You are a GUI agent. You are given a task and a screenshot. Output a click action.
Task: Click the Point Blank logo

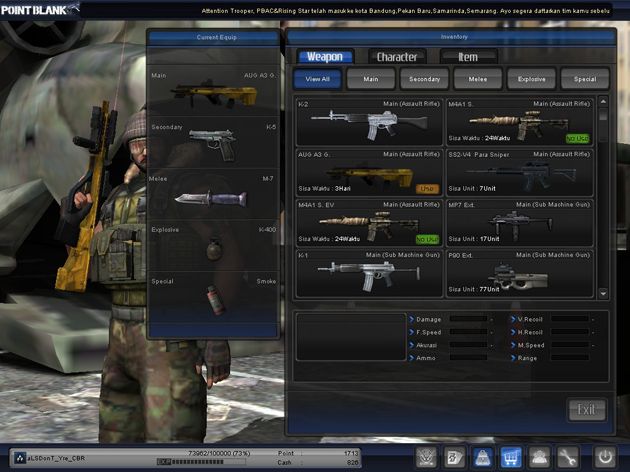[x=39, y=10]
